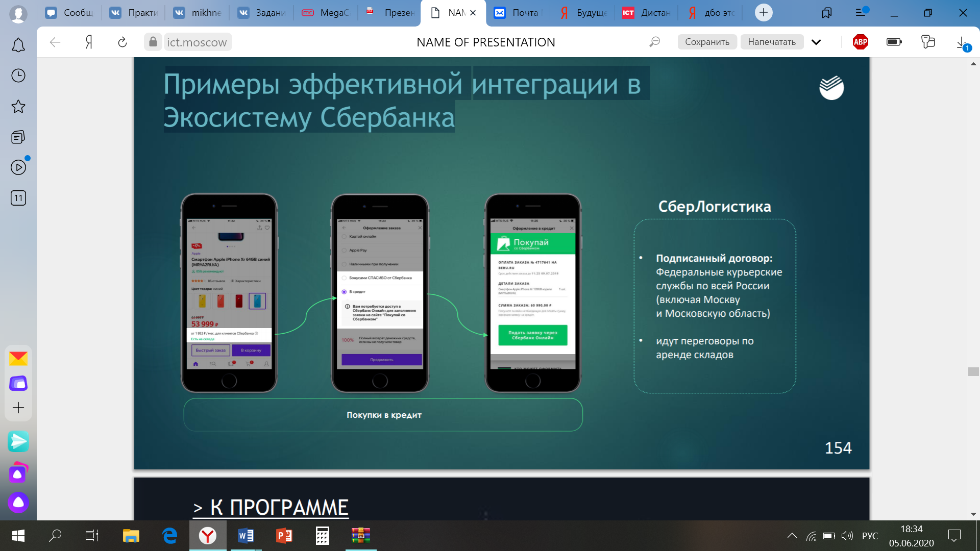Image resolution: width=980 pixels, height=551 pixels.
Task: Add a new sidebar app
Action: pyautogui.click(x=18, y=408)
